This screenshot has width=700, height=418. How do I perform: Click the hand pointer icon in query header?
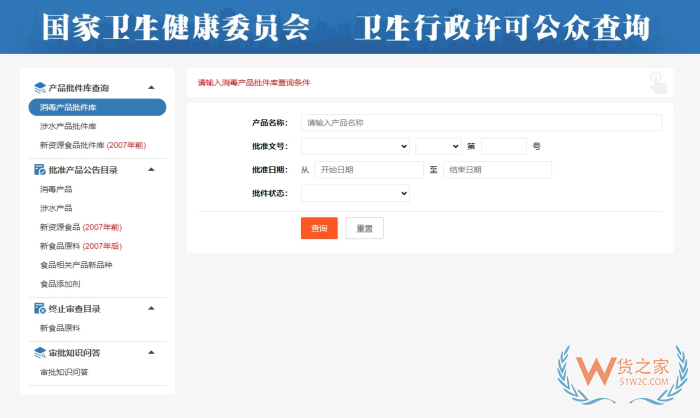coord(658,83)
